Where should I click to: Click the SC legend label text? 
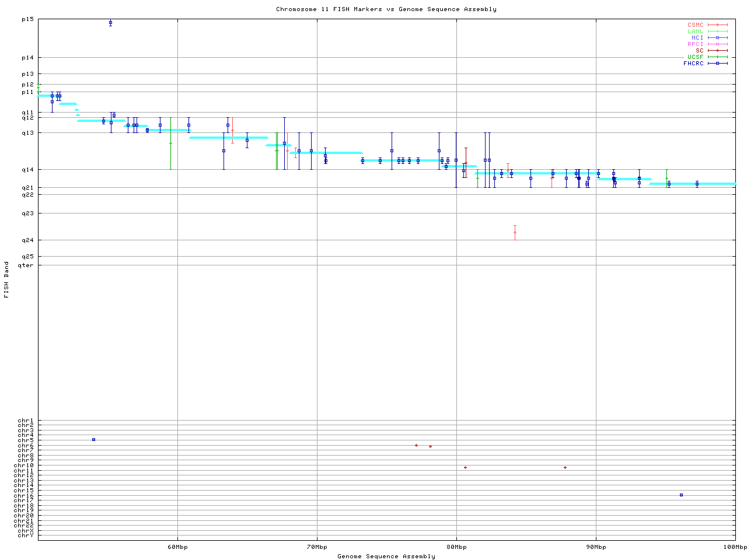699,51
